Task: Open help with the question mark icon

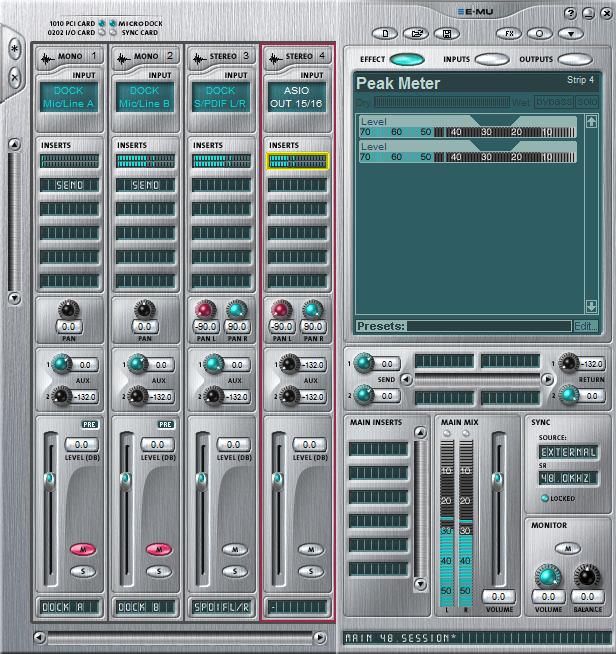Action: pyautogui.click(x=570, y=14)
